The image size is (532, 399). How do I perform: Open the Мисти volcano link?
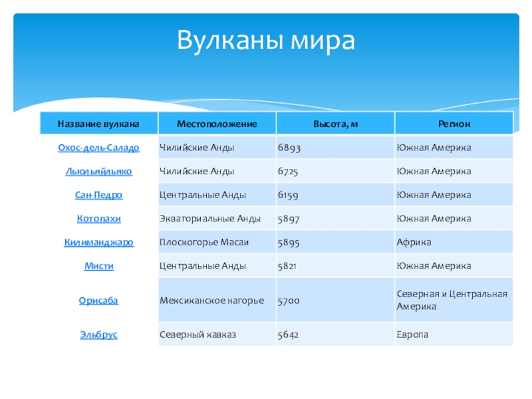98,266
